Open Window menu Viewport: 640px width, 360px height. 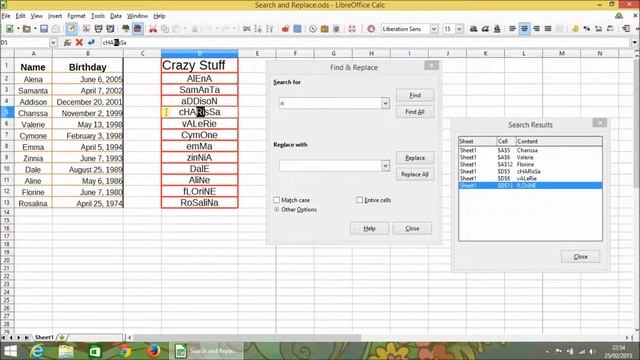(137, 16)
